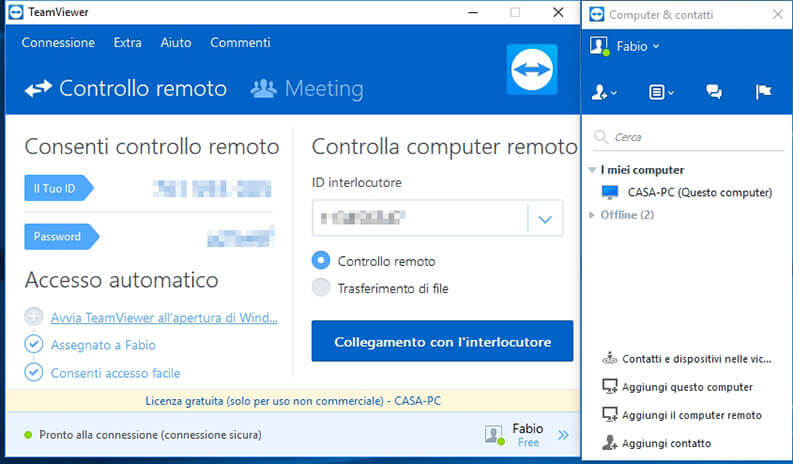Click the Avvia TeamViewer all'apertura di Windows link

coord(164,317)
